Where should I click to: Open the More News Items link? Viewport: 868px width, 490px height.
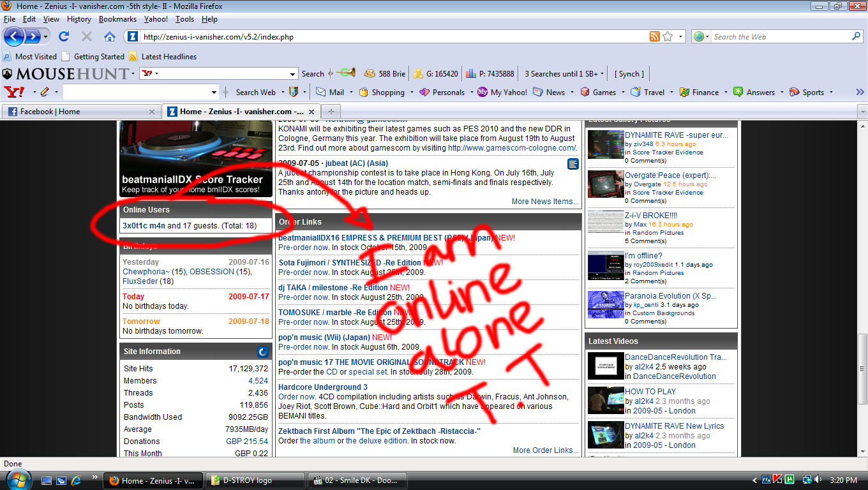pos(545,202)
